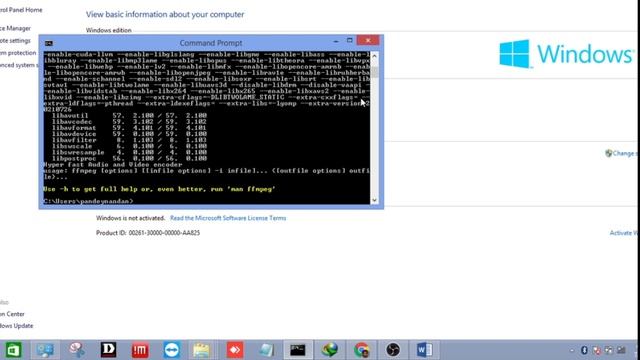Launch the Paint taskbar icon
The image size is (640, 360).
click(77, 350)
